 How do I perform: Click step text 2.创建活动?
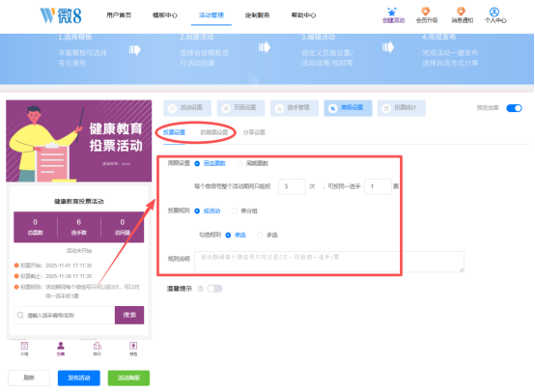pos(197,37)
